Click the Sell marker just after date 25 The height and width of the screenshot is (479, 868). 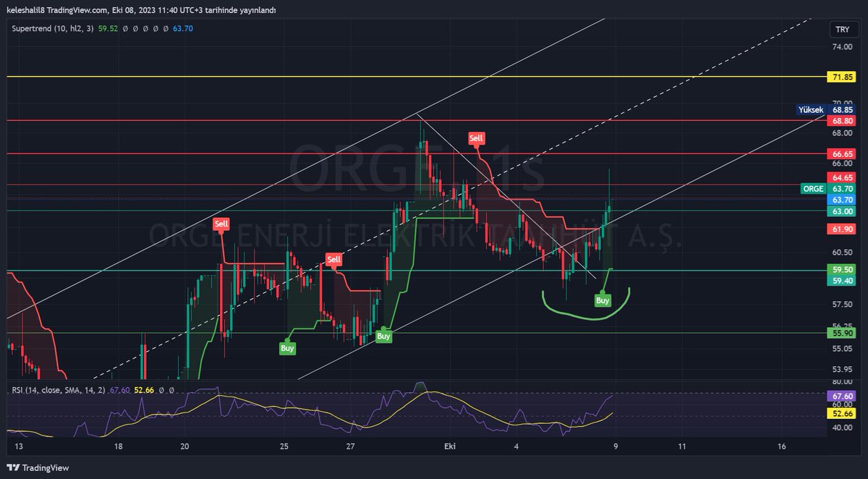click(333, 259)
